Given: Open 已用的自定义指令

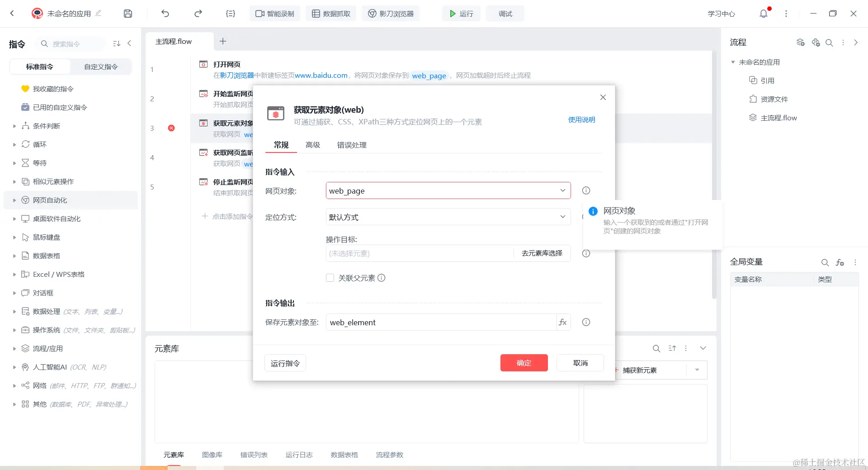Looking at the screenshot, I should coord(60,107).
